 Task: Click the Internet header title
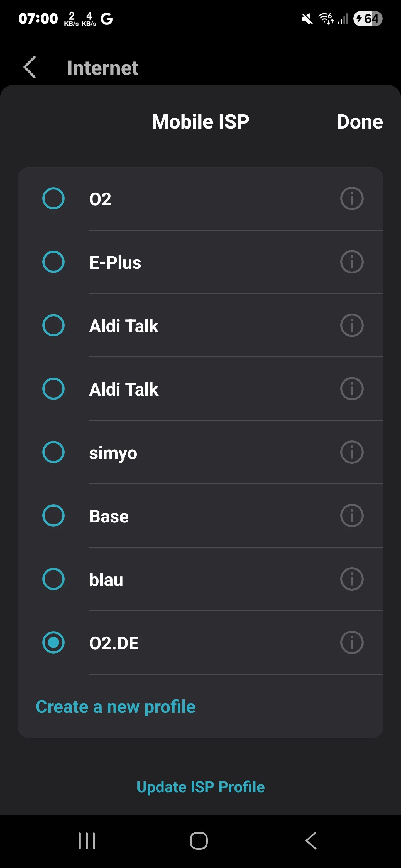[102, 68]
